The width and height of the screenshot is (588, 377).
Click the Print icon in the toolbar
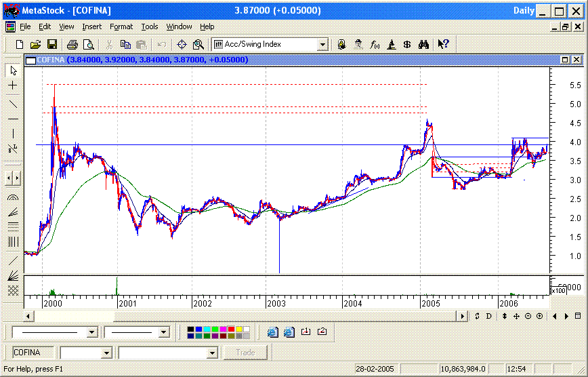point(72,45)
